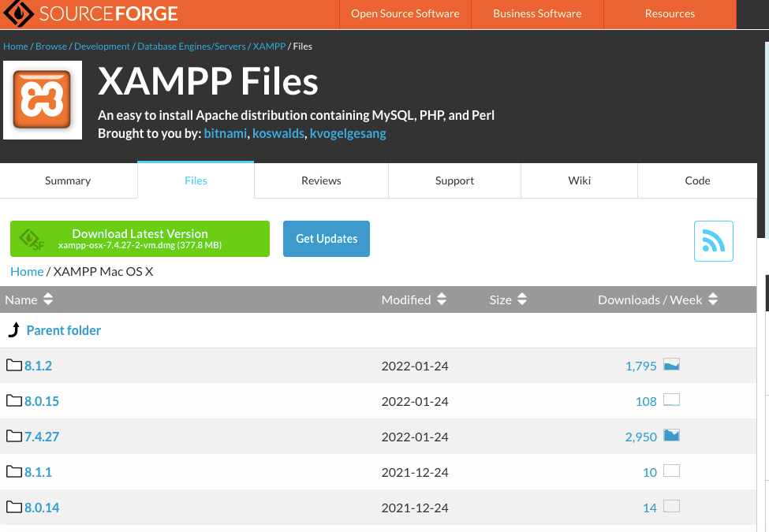The width and height of the screenshot is (769, 532).
Task: Click the Get Updates button
Action: click(326, 238)
